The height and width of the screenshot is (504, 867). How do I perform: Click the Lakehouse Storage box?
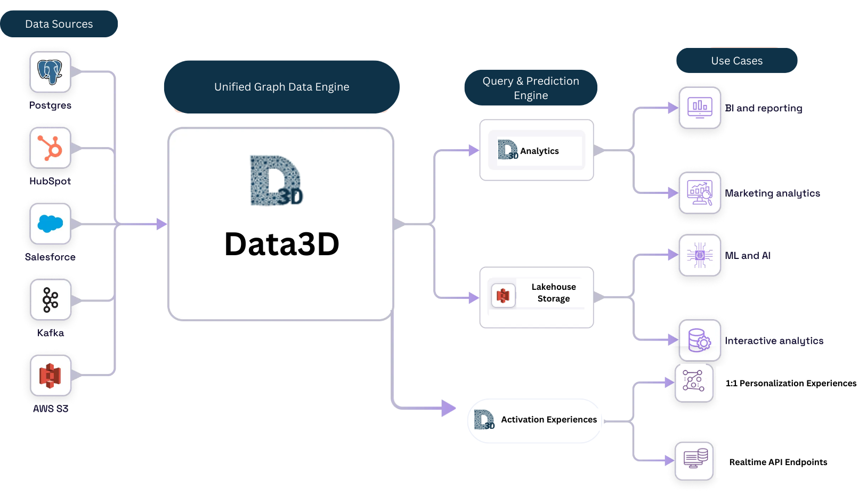pyautogui.click(x=536, y=297)
